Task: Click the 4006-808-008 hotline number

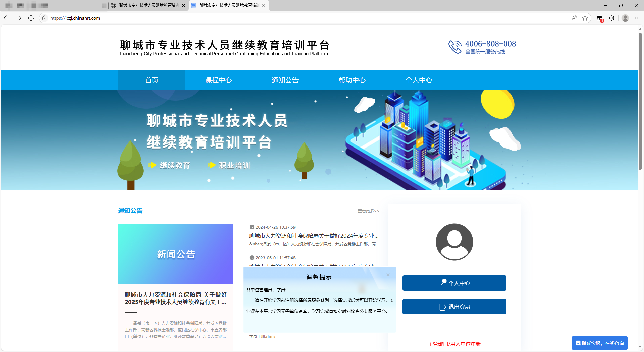Action: pyautogui.click(x=490, y=44)
